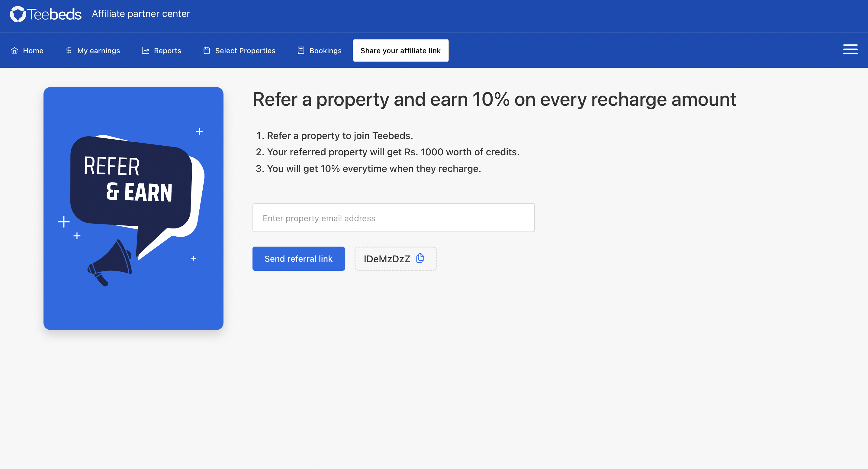The height and width of the screenshot is (469, 868).
Task: Click the Home house icon
Action: [14, 50]
